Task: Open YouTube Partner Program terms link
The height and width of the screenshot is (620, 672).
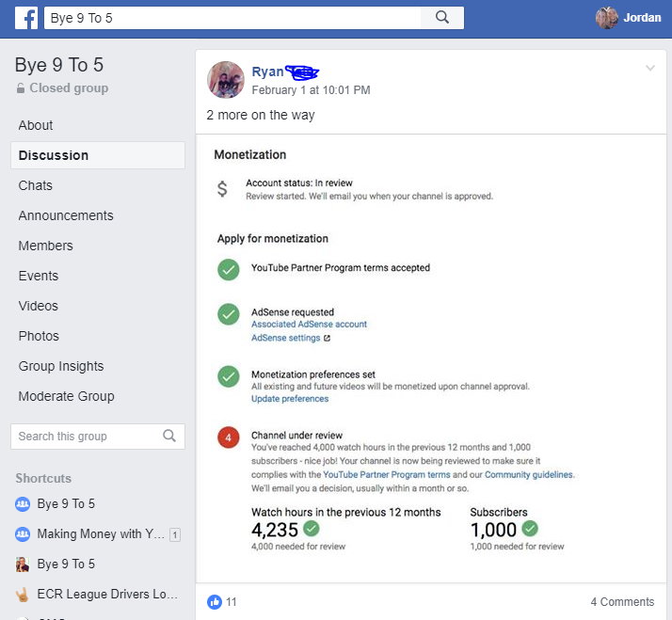Action: (x=387, y=475)
